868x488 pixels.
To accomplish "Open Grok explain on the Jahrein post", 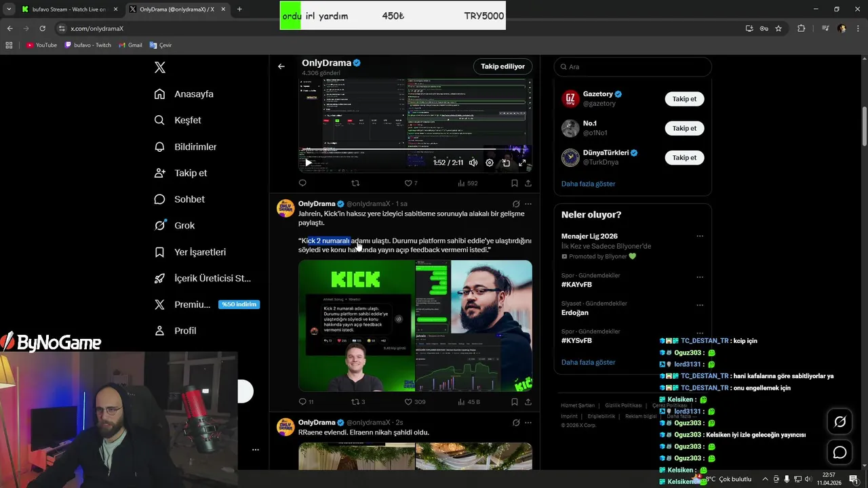I will pos(516,204).
